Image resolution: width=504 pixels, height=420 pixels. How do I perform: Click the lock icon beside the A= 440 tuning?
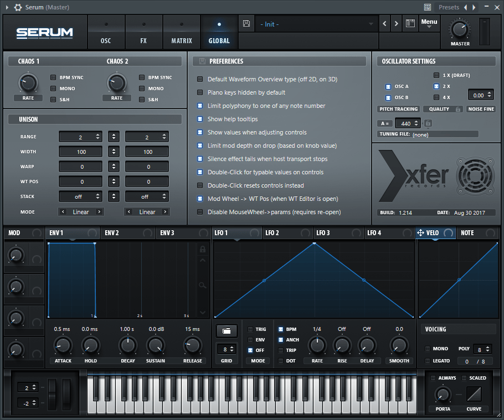click(x=428, y=123)
